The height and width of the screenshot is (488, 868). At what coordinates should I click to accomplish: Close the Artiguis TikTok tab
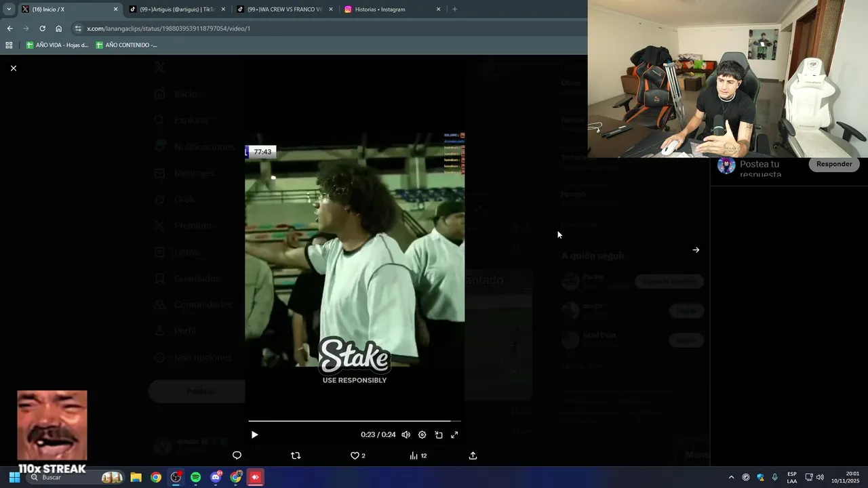pyautogui.click(x=223, y=9)
